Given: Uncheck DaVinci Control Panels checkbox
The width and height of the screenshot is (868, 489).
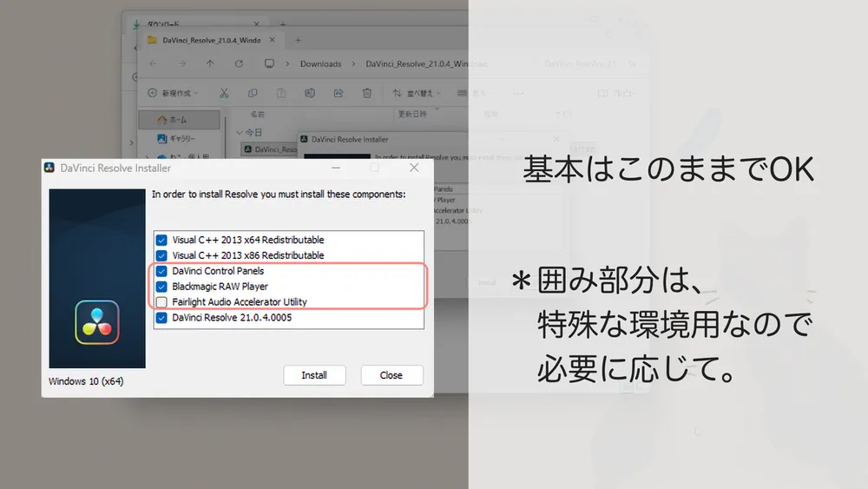Looking at the screenshot, I should (161, 271).
